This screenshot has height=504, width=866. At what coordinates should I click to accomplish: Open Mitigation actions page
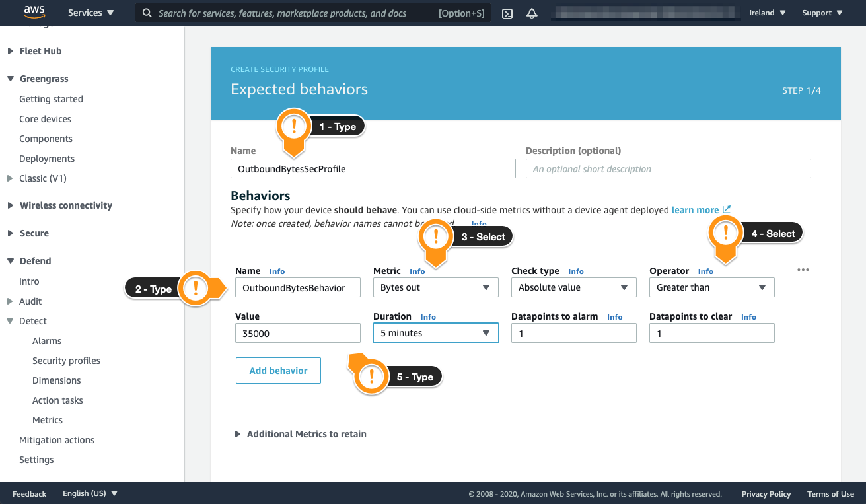[x=57, y=440]
